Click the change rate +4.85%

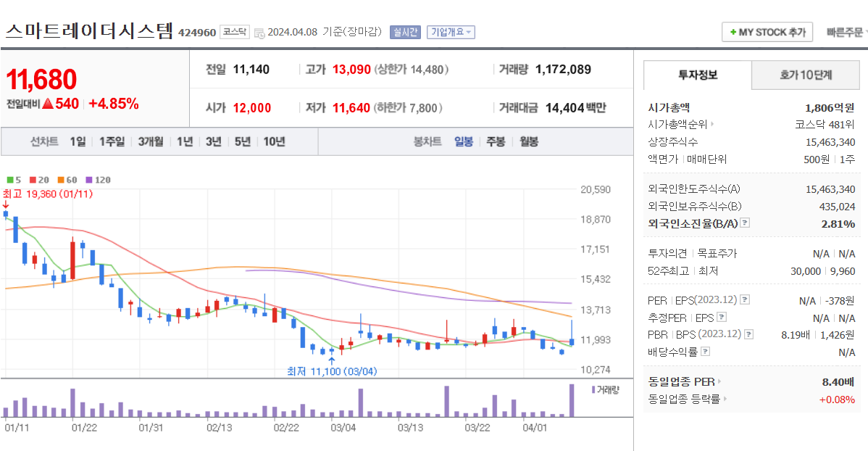(114, 104)
